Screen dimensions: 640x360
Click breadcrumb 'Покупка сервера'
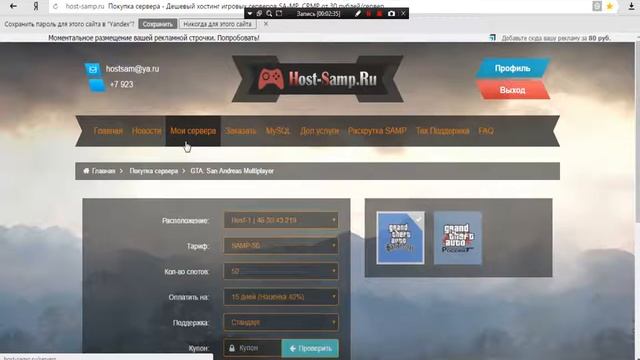(153, 171)
